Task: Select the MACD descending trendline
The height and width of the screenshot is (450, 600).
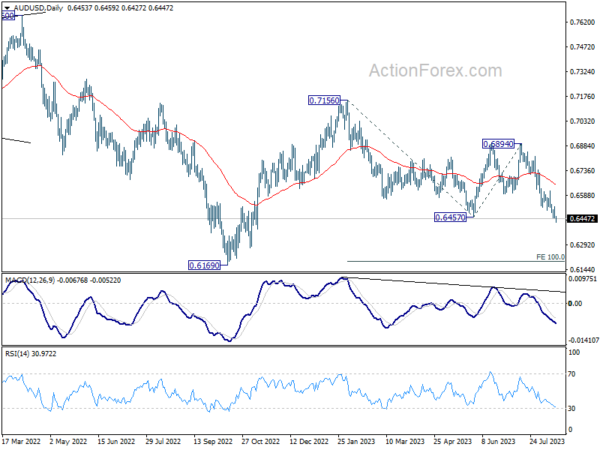Action: click(455, 285)
